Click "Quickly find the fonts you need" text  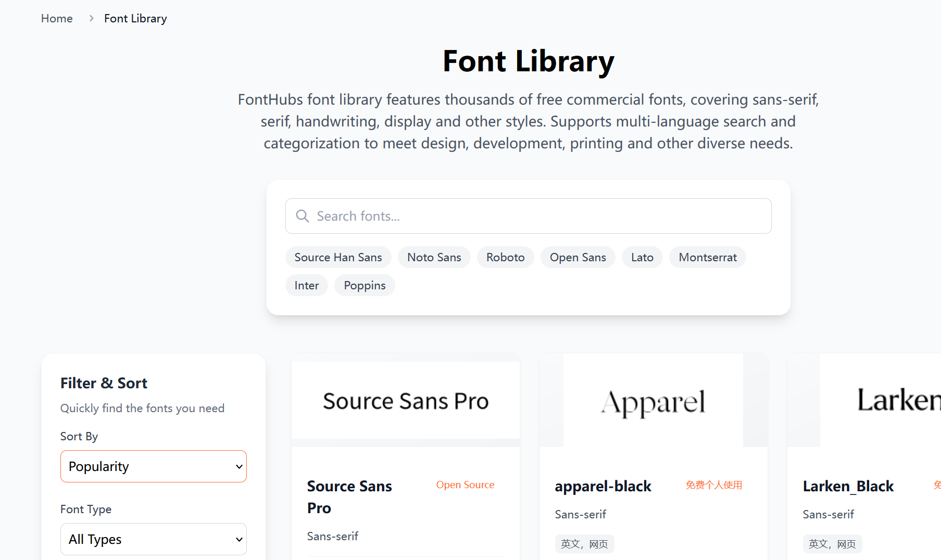point(142,408)
